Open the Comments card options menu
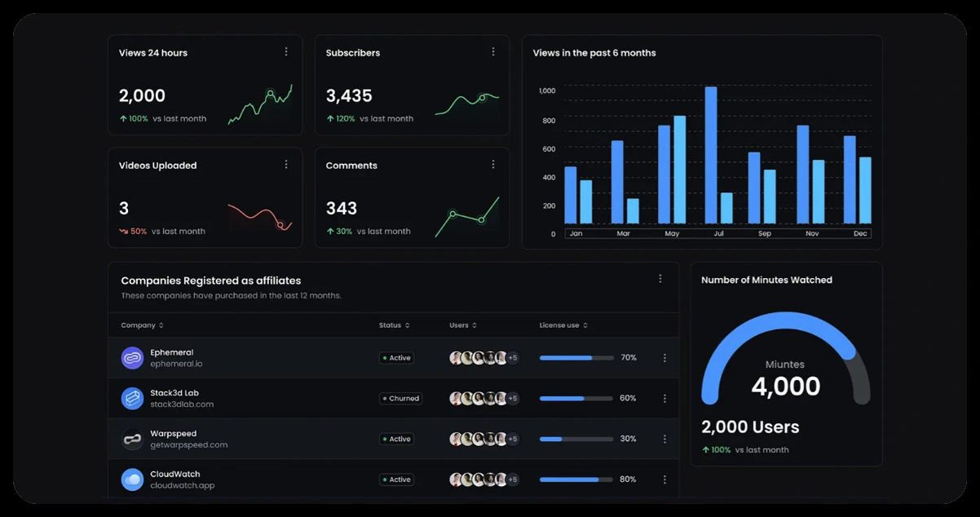This screenshot has height=517, width=980. (x=493, y=165)
